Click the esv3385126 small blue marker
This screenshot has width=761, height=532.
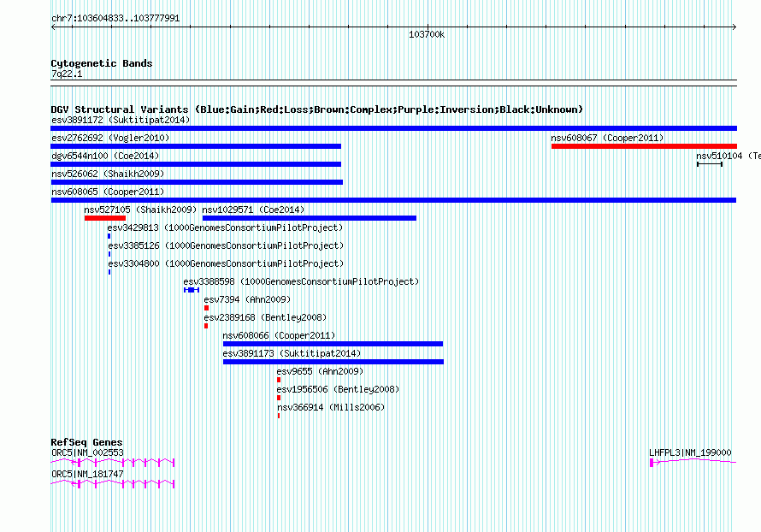109,254
